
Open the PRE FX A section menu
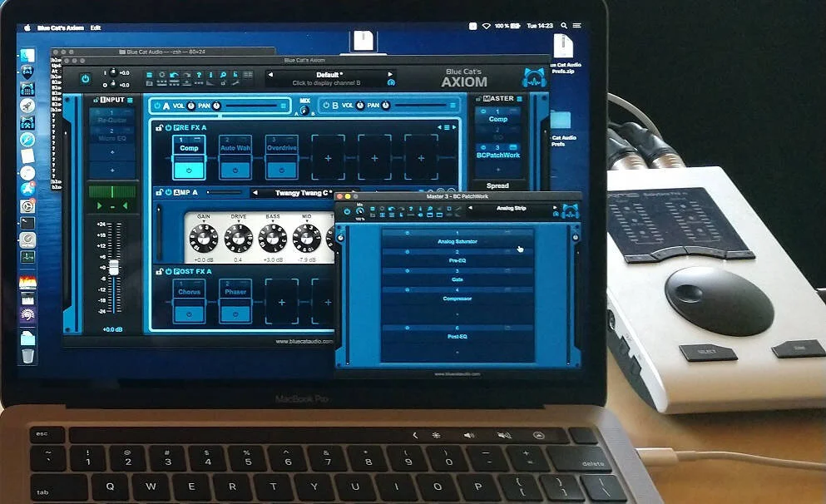tap(447, 127)
